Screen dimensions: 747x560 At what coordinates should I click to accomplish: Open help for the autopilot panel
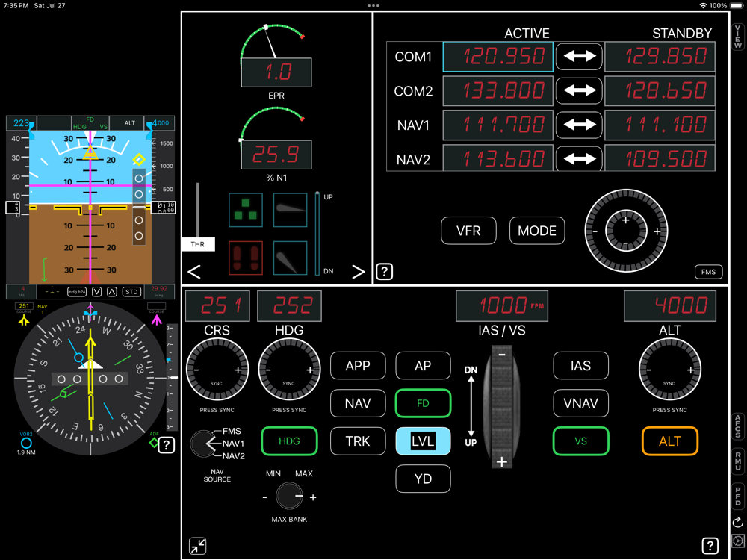[x=710, y=546]
